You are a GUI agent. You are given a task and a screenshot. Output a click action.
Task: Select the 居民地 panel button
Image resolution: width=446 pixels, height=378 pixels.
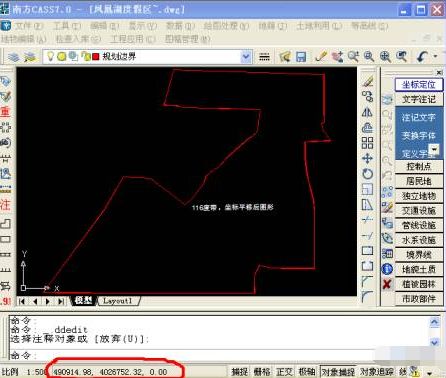(x=419, y=181)
